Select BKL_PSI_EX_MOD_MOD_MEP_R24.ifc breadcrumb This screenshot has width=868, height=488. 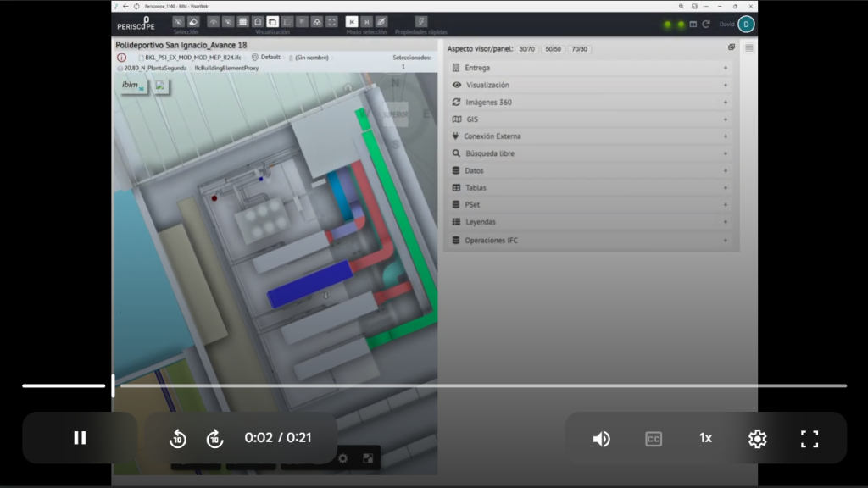pos(192,58)
